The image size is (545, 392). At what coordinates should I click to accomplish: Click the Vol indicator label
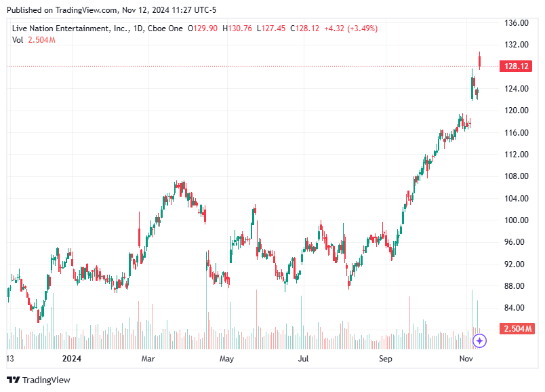point(18,40)
